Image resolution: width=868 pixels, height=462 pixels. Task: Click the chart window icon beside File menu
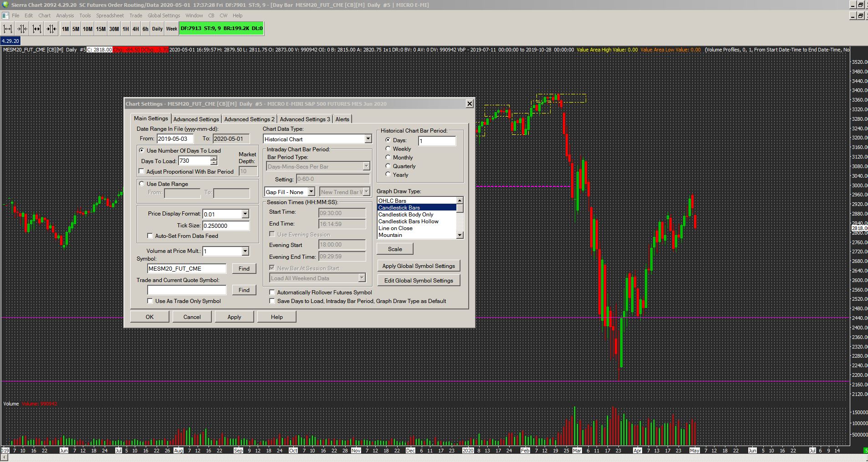5,15
